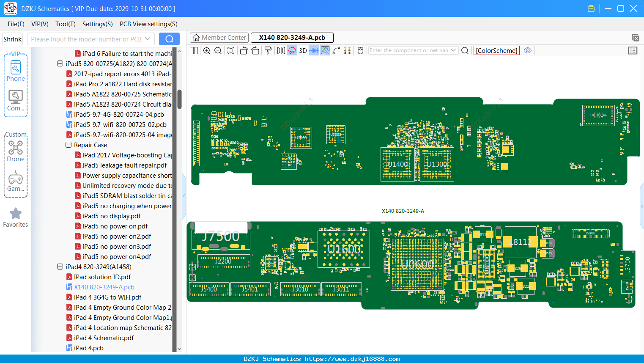The height and width of the screenshot is (363, 644).
Task: Click the mouse settings icon
Action: [x=361, y=51]
